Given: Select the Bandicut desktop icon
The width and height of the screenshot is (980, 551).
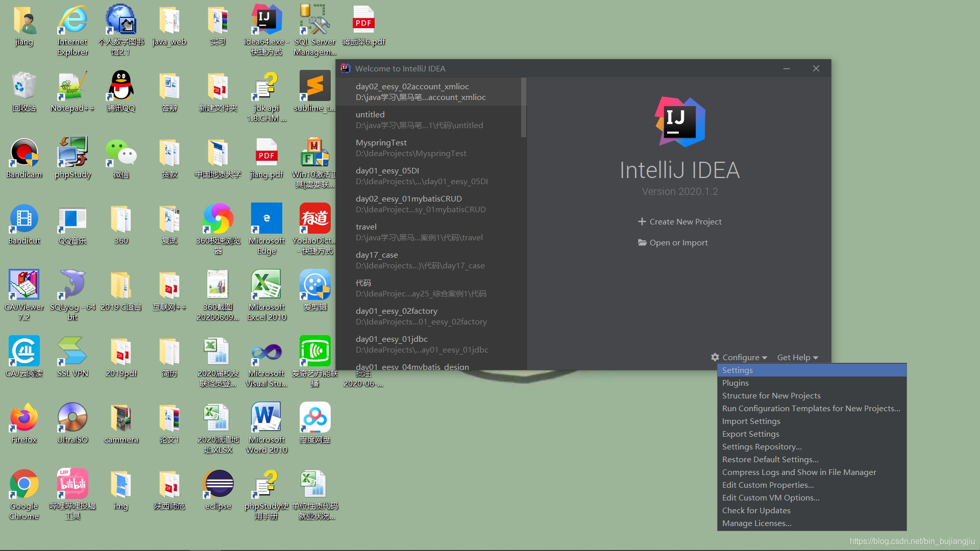Looking at the screenshot, I should [24, 224].
